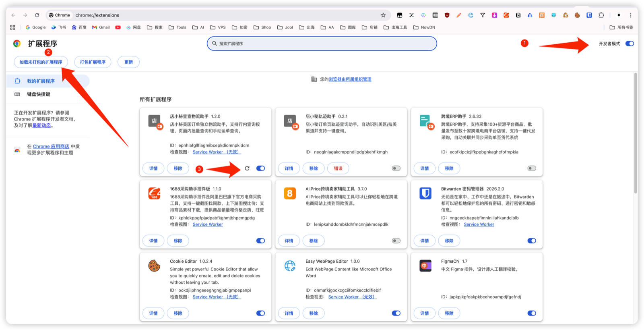
Task: Open the Extensions puzzle-piece menu
Action: click(x=601, y=15)
